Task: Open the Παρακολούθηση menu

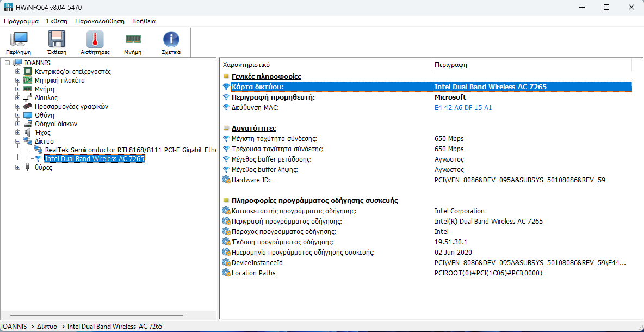Action: 100,21
